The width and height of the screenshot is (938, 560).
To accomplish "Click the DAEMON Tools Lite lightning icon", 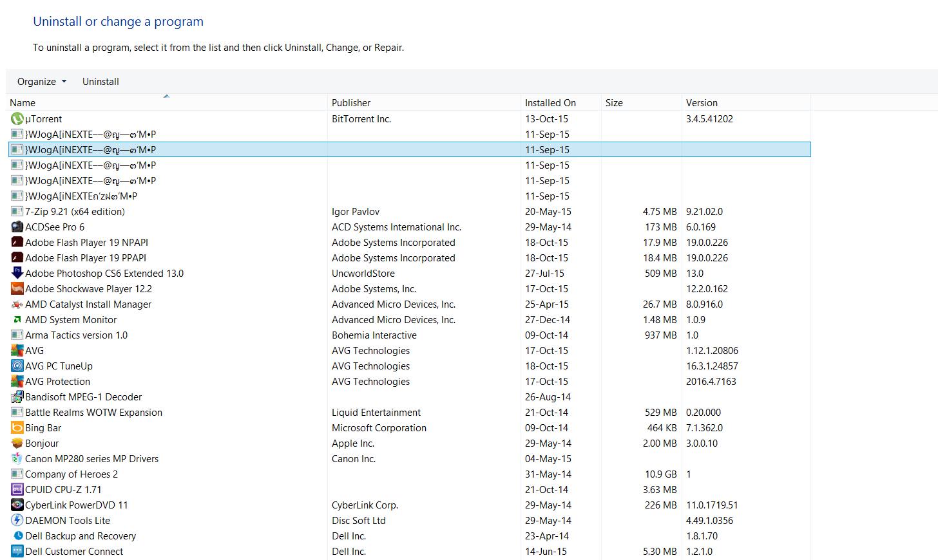I will click(x=17, y=521).
